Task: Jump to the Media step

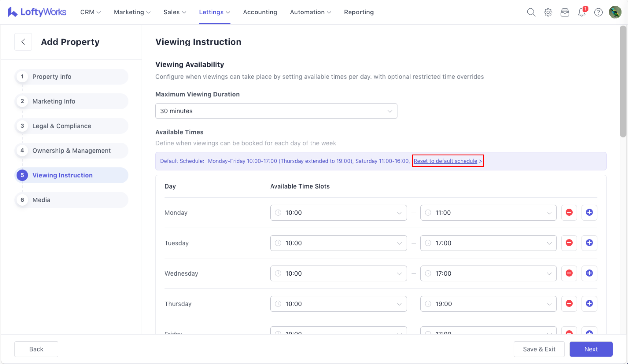Action: [x=41, y=200]
